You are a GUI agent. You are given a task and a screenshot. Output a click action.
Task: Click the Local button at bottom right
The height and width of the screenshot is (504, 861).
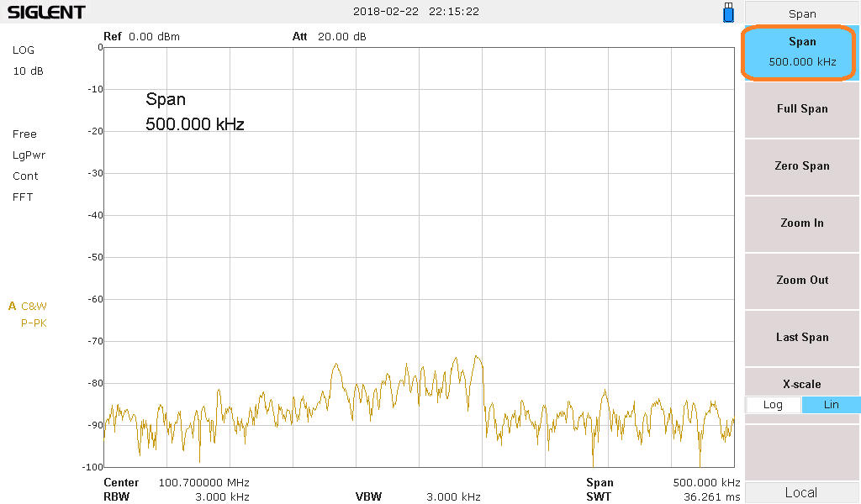pyautogui.click(x=801, y=493)
